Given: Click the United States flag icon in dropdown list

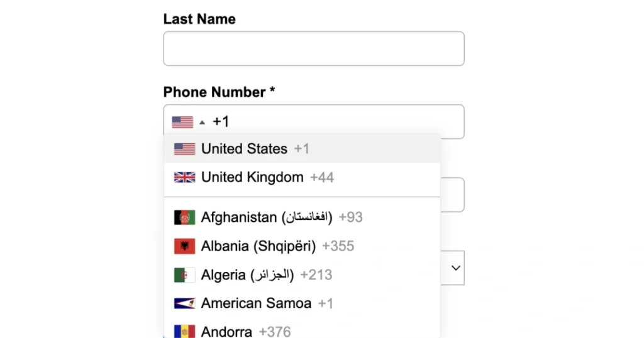Looking at the screenshot, I should click(184, 149).
